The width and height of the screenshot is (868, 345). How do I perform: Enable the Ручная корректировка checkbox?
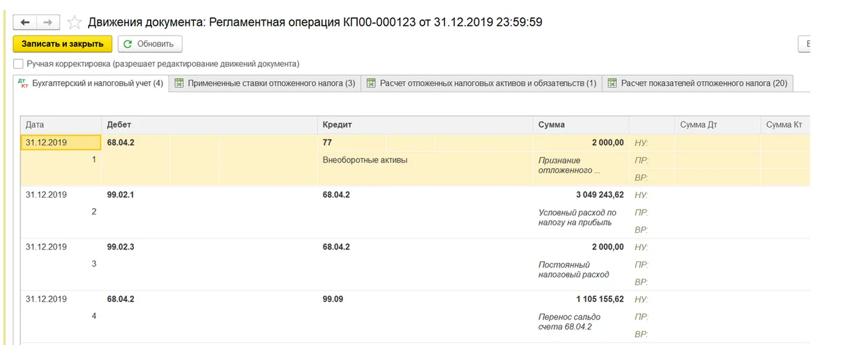tap(19, 64)
